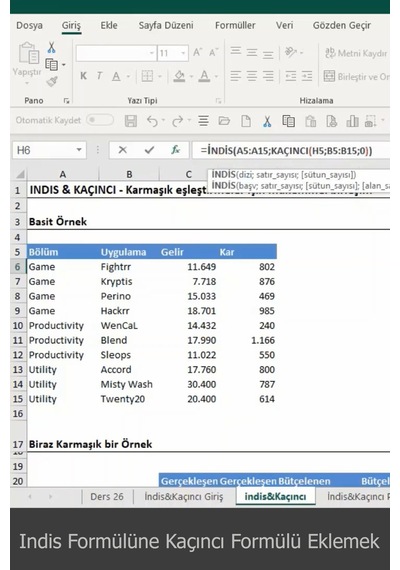
Task: Expand the Pano dialog launcher
Action: [67, 101]
